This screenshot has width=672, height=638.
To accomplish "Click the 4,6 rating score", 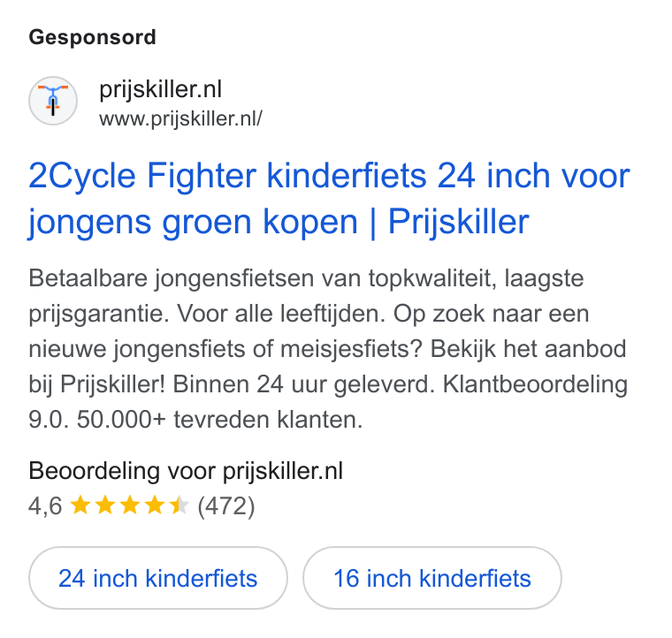I will pyautogui.click(x=45, y=506).
